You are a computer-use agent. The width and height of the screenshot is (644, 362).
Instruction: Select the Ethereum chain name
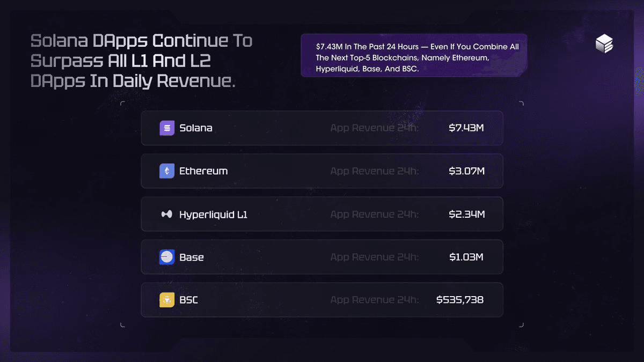tap(203, 171)
